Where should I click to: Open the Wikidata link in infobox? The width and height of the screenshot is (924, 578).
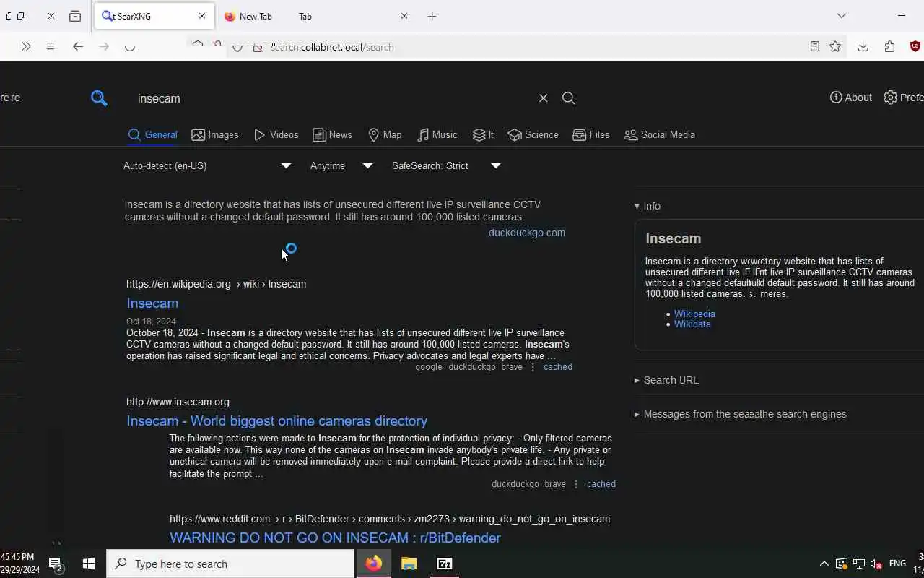point(692,324)
